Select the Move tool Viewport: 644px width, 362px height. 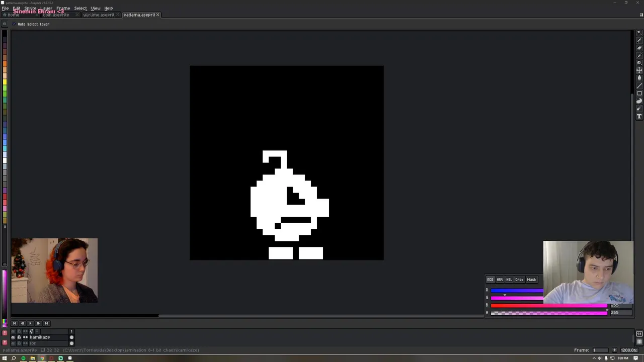pos(639,70)
